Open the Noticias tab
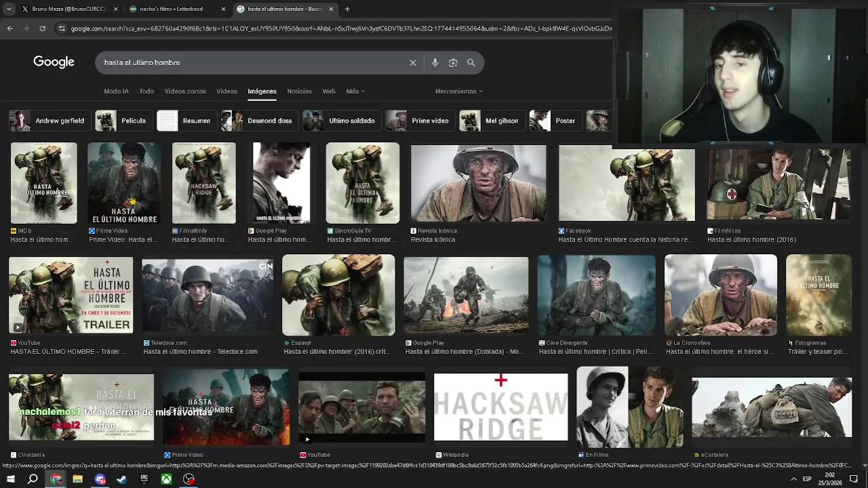This screenshot has width=868, height=488. [299, 91]
